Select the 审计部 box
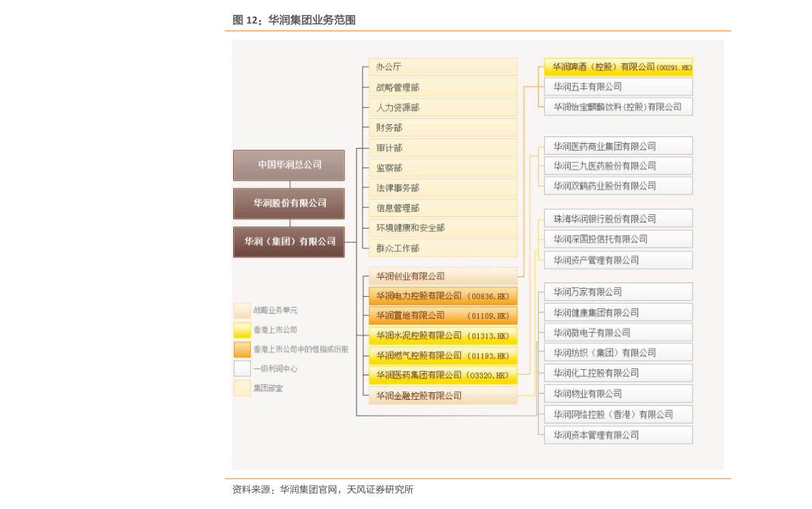Image resolution: width=812 pixels, height=509 pixels. [442, 147]
